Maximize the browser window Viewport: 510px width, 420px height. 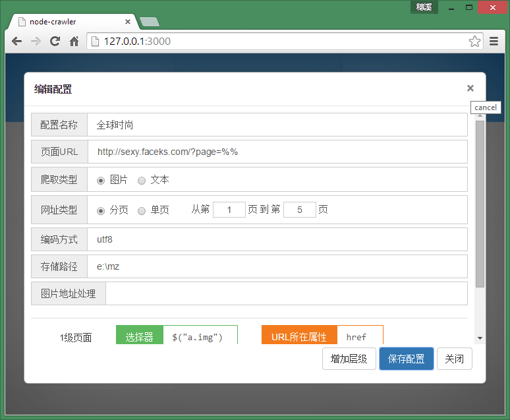(468, 7)
